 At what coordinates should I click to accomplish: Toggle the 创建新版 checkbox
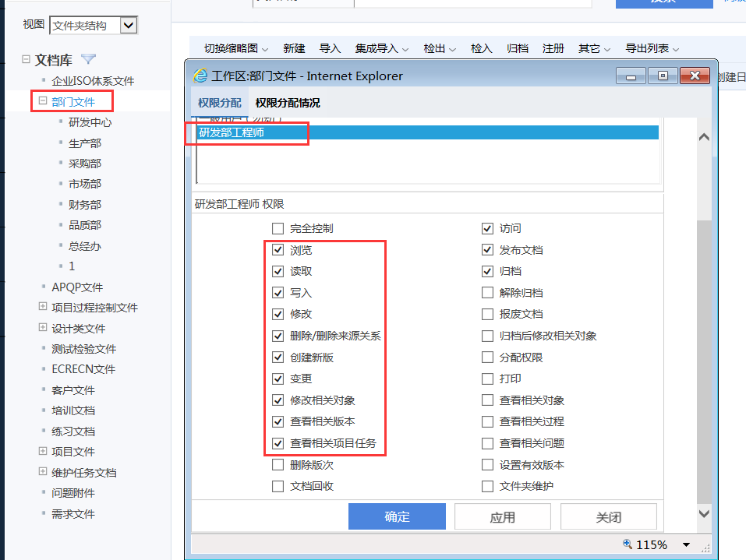click(x=278, y=357)
